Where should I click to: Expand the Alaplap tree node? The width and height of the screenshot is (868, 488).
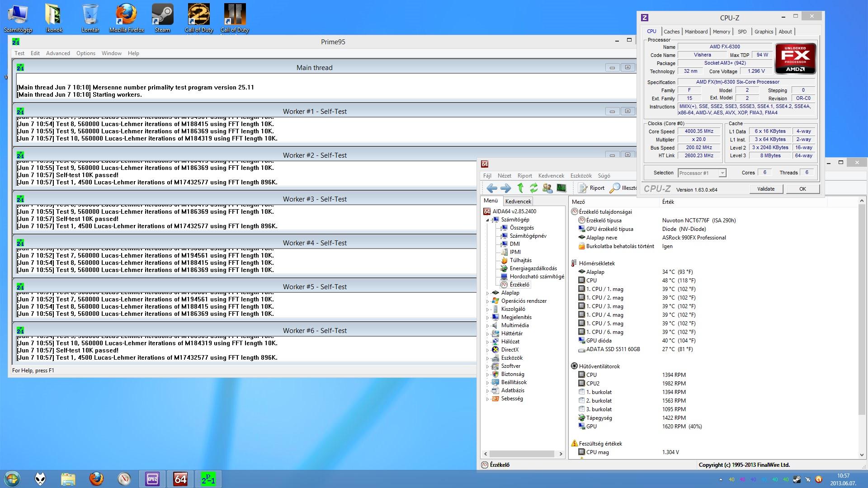(488, 293)
